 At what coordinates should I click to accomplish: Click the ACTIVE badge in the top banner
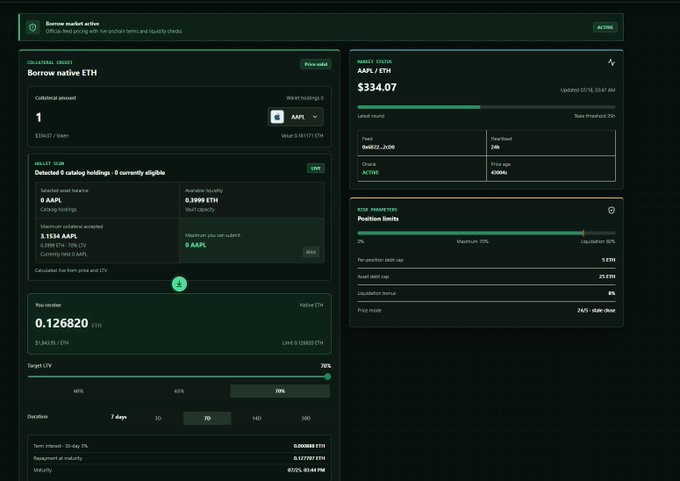coord(605,27)
